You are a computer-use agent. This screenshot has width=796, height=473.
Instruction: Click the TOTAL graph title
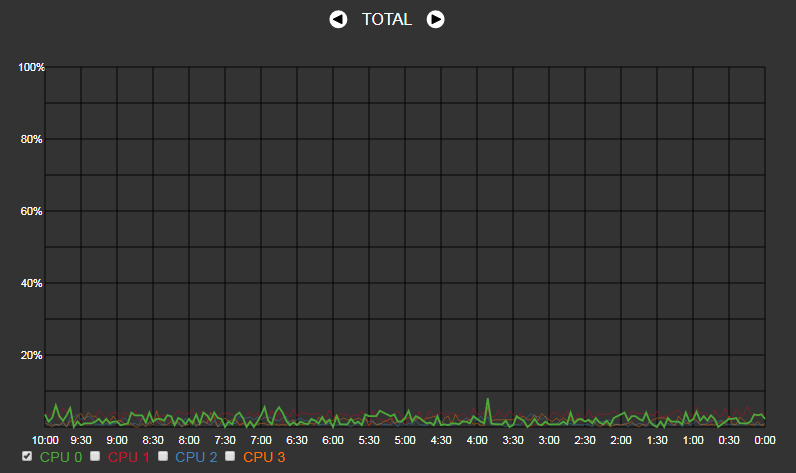[387, 19]
